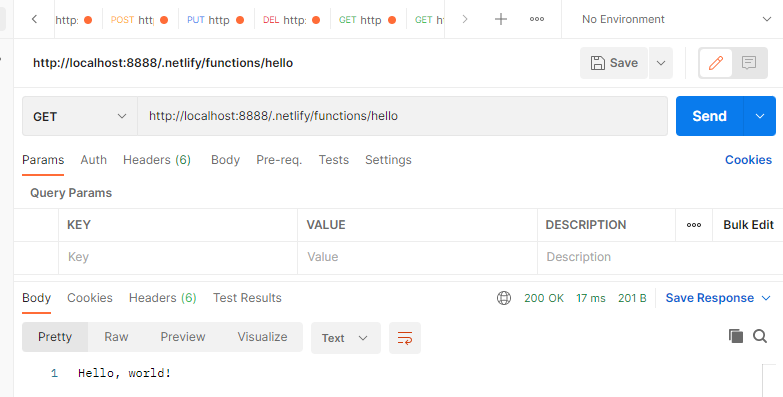Expand the Save options arrow
This screenshot has width=783, height=397.
[661, 63]
